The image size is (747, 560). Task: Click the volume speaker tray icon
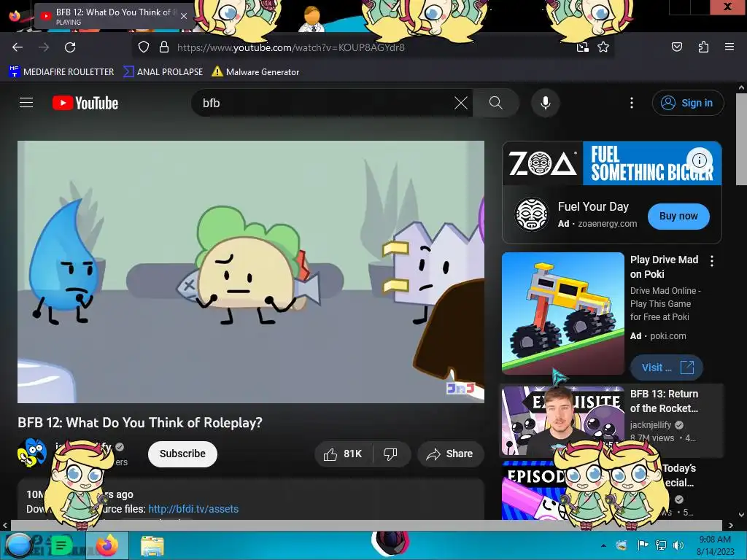[678, 545]
